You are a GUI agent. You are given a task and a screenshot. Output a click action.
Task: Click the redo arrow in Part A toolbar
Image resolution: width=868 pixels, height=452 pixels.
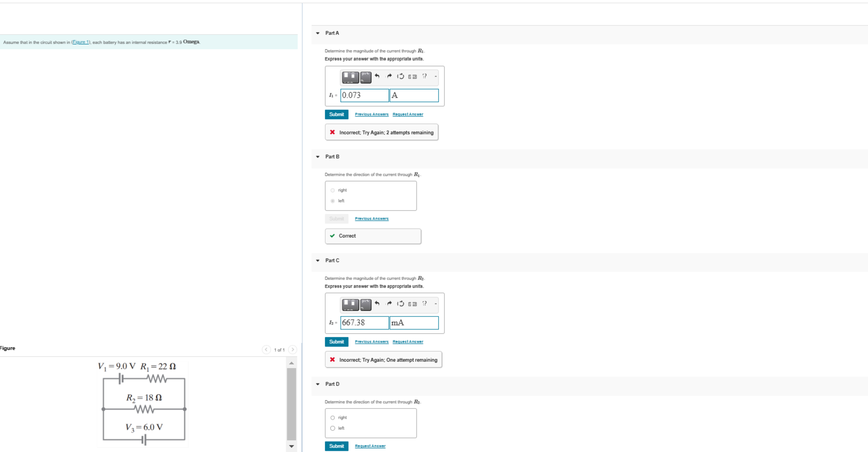tap(389, 76)
